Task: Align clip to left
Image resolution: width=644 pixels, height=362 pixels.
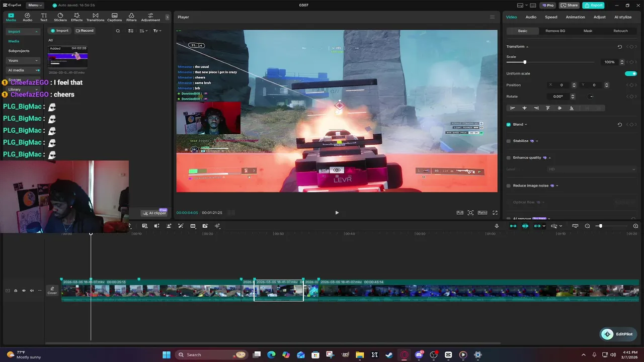Action: (x=513, y=108)
